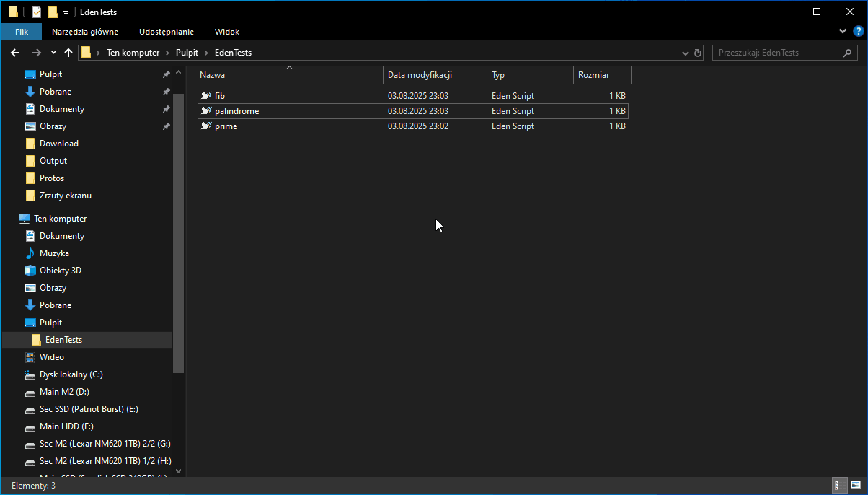Image resolution: width=868 pixels, height=495 pixels.
Task: Open Customize Quick Access Toolbar dropdown
Action: tap(66, 13)
